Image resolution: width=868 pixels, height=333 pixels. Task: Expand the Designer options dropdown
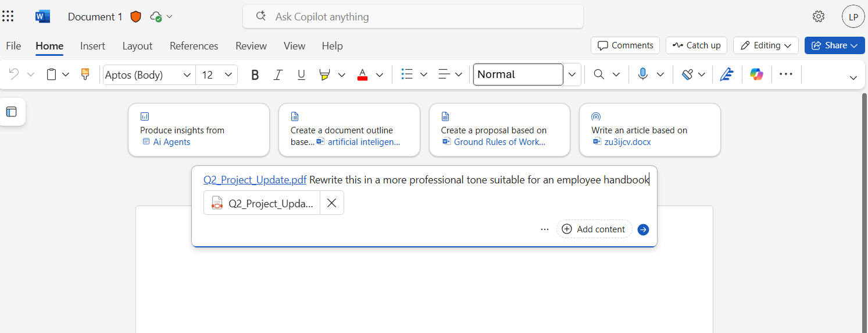[x=702, y=75]
